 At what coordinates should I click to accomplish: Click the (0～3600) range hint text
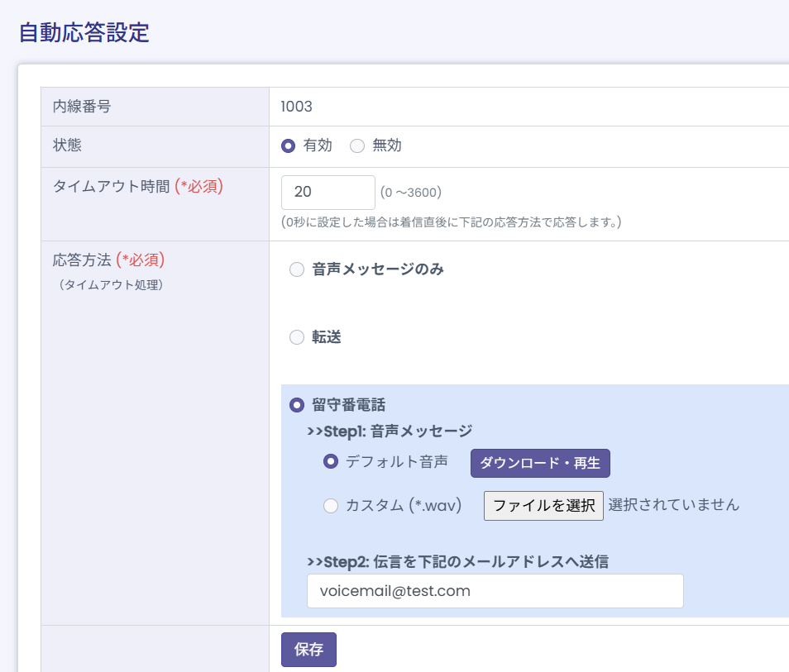pos(411,193)
